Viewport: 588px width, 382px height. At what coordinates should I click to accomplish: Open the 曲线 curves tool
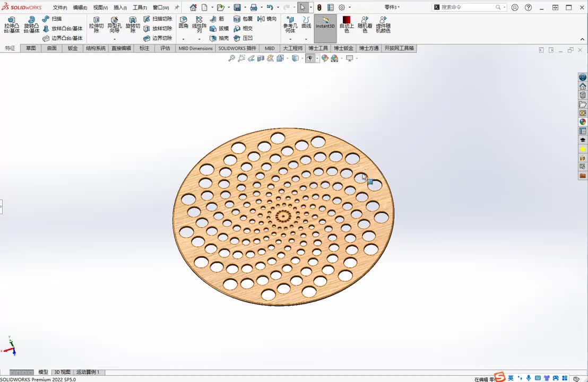[x=306, y=22]
